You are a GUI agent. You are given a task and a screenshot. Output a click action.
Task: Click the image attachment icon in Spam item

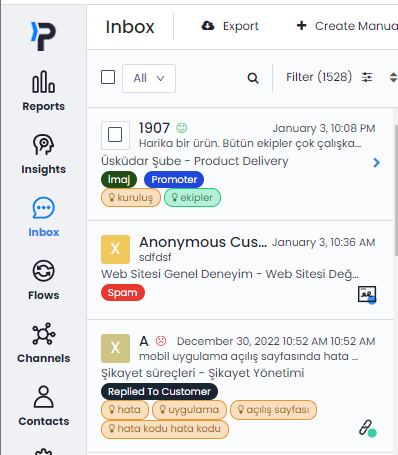367,294
